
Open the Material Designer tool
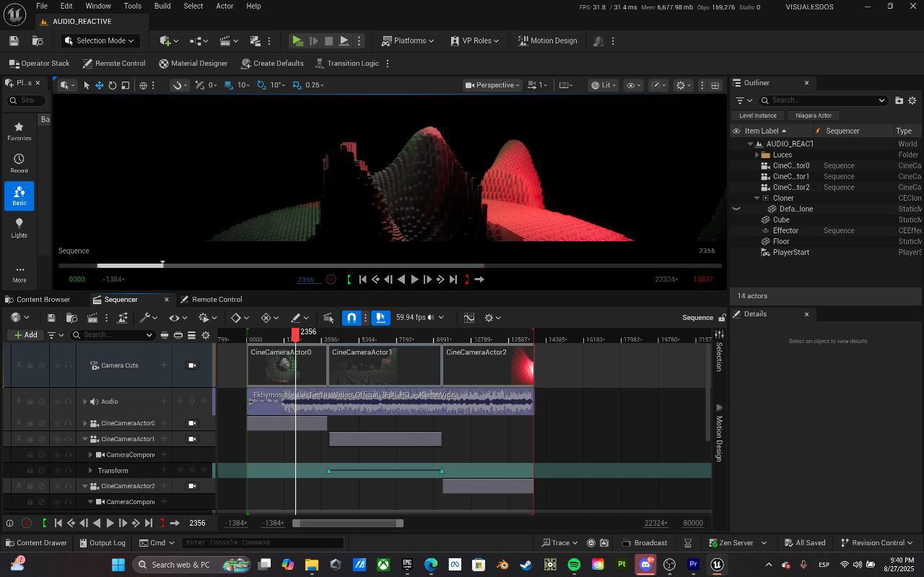[193, 64]
